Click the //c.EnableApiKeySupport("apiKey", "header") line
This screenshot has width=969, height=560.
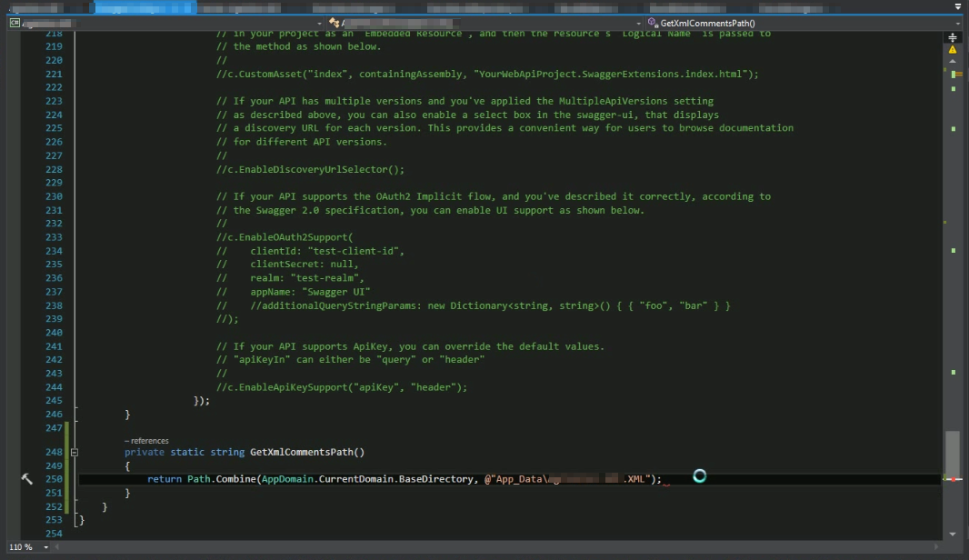342,387
